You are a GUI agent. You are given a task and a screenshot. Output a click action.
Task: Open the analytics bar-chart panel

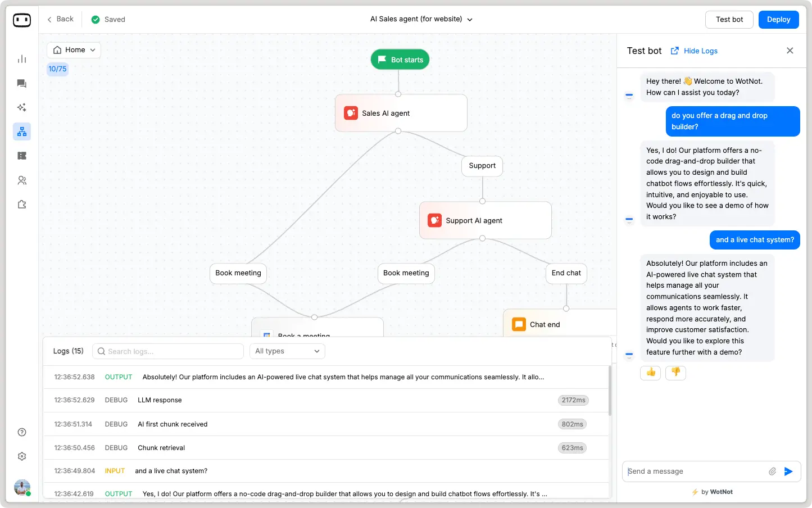[21, 58]
